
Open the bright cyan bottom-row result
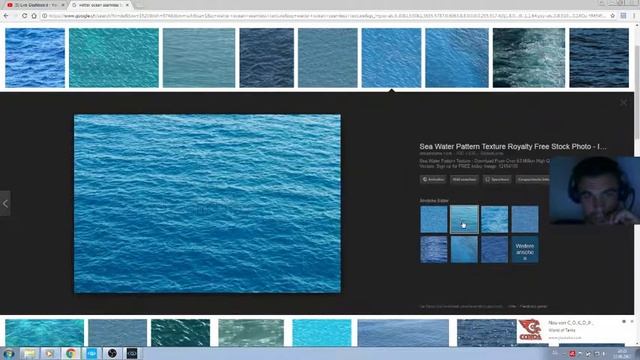click(x=322, y=333)
